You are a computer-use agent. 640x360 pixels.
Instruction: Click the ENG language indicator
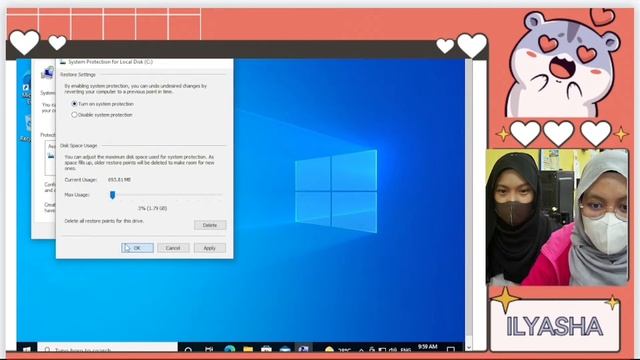(x=406, y=350)
